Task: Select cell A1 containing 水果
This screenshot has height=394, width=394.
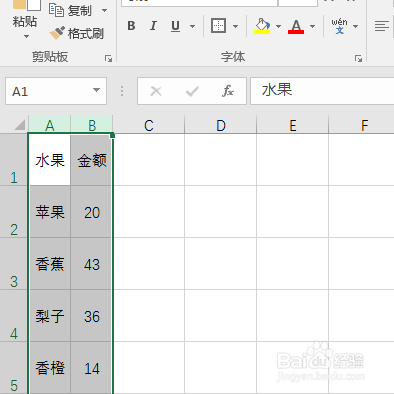Action: click(50, 160)
